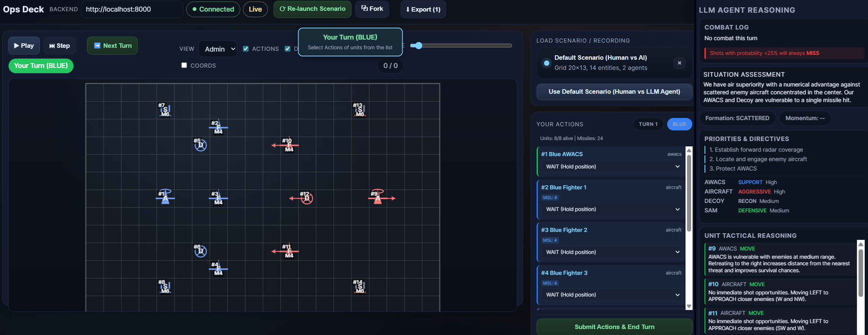Fork the current scenario
The height and width of the screenshot is (335, 868).
pos(372,9)
